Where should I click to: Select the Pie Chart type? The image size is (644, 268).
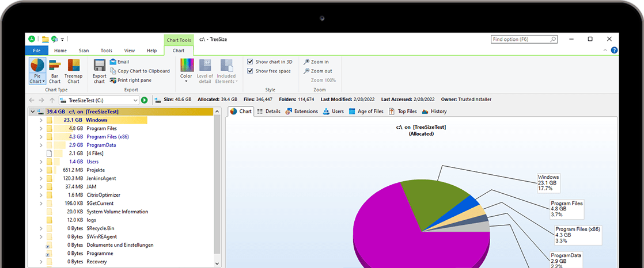(x=37, y=71)
